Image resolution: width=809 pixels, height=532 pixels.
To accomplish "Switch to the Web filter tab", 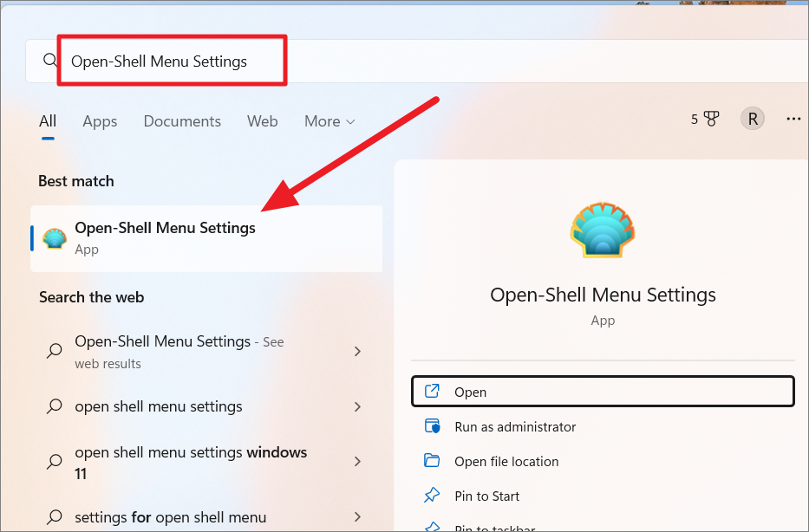I will click(262, 121).
